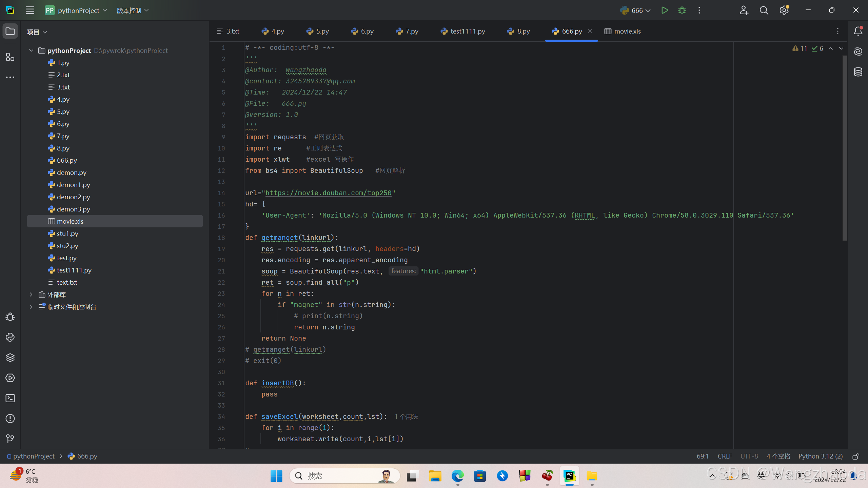
Task: Open the 版本控制 dropdown
Action: [x=133, y=10]
